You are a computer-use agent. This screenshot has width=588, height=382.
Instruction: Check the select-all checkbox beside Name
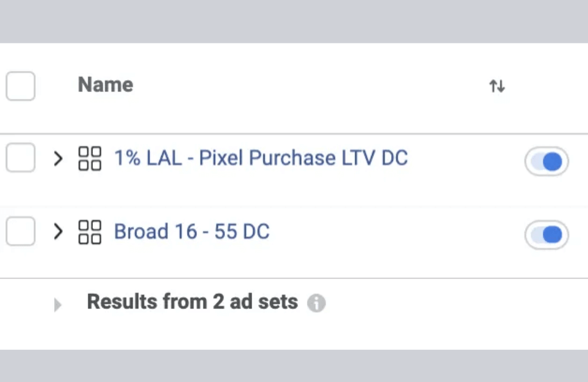click(21, 86)
